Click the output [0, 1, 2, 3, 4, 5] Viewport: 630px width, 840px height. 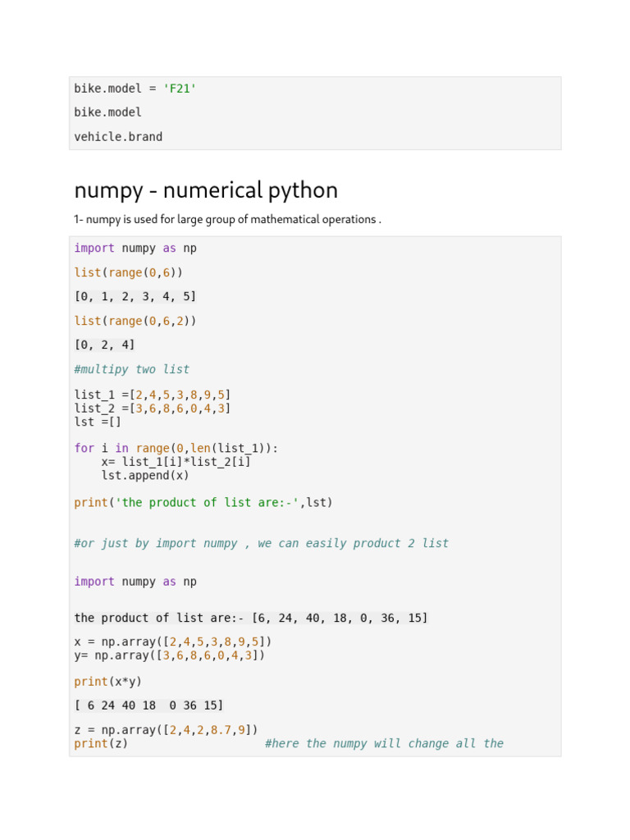[x=135, y=296]
